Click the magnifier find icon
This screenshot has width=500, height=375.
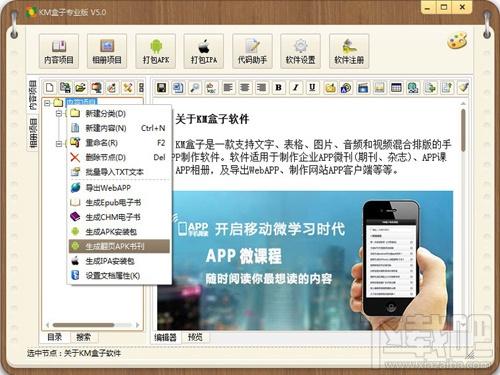click(x=195, y=88)
